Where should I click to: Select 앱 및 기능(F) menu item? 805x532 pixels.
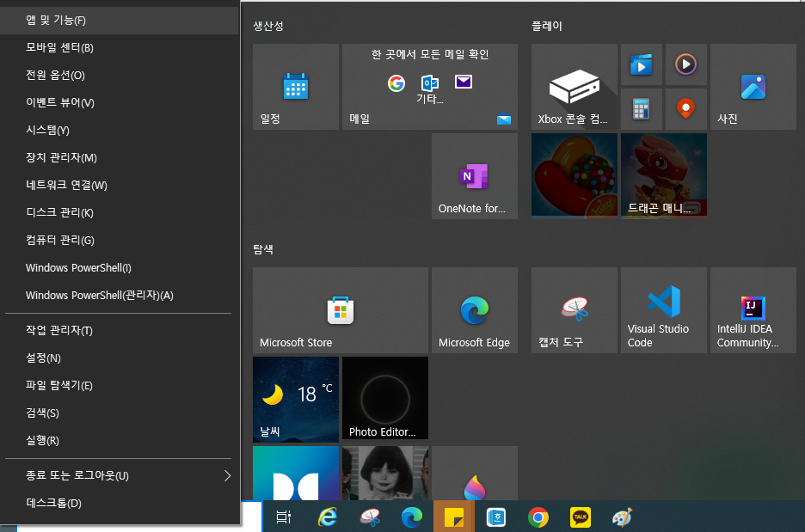119,21
